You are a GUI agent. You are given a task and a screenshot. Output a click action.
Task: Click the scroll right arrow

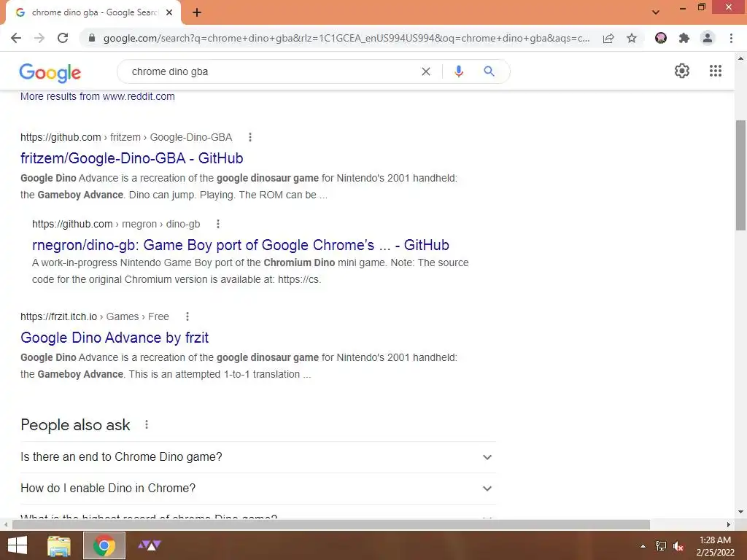729,524
